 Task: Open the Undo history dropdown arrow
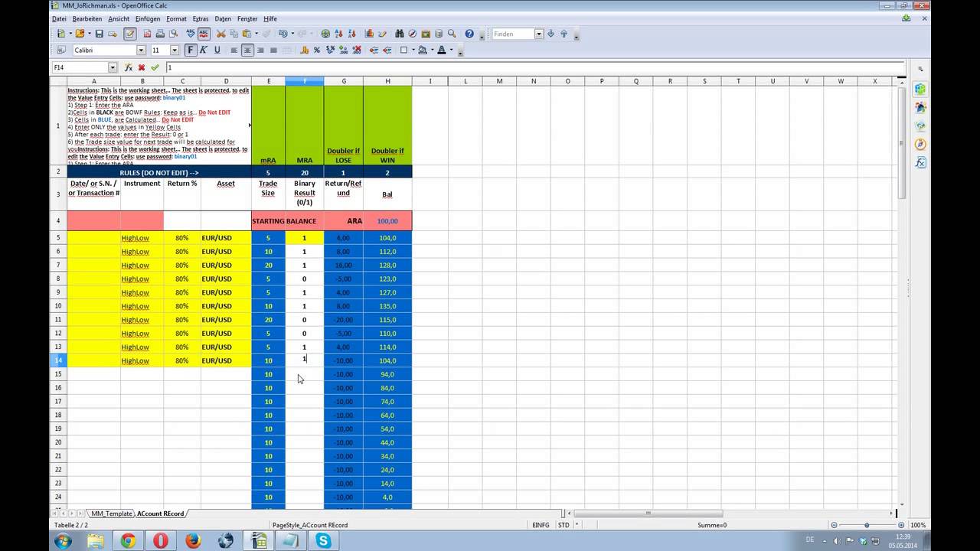point(292,34)
